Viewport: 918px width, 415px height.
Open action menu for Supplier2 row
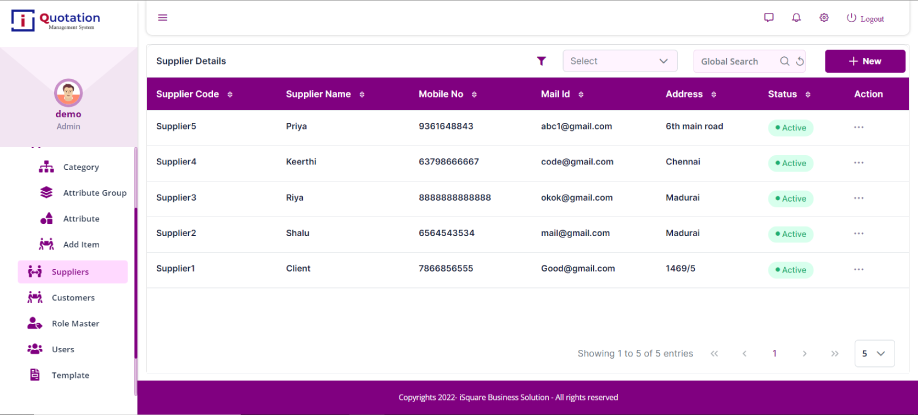coord(858,233)
